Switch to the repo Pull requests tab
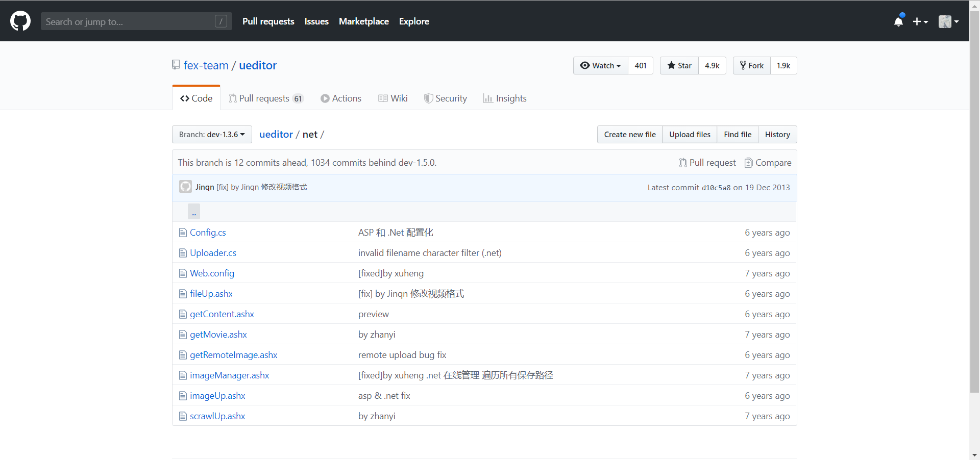Screen dimensions: 980x460 click(x=266, y=98)
